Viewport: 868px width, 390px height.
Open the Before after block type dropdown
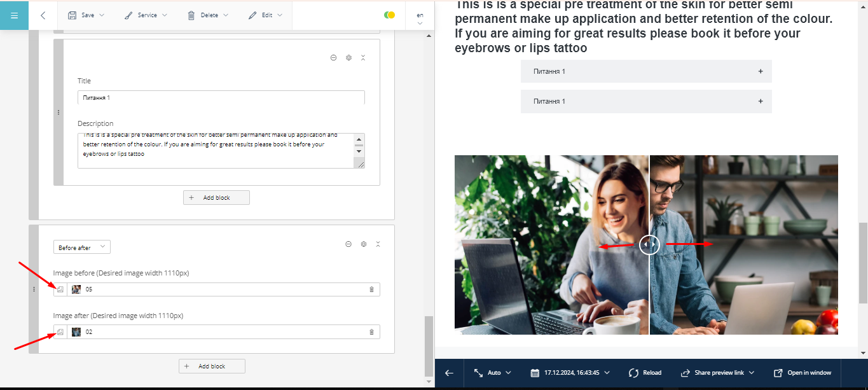(81, 247)
